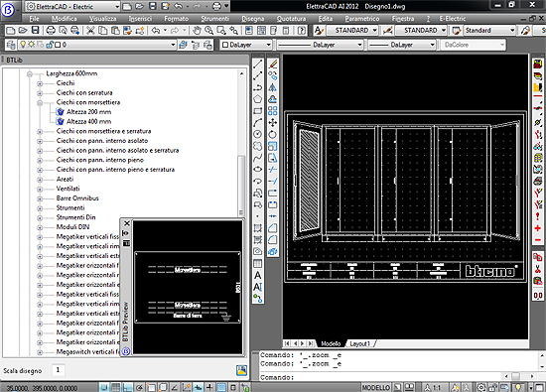This screenshot has width=546, height=392.
Task: Select the Chamfer modify tool
Action: (273, 228)
